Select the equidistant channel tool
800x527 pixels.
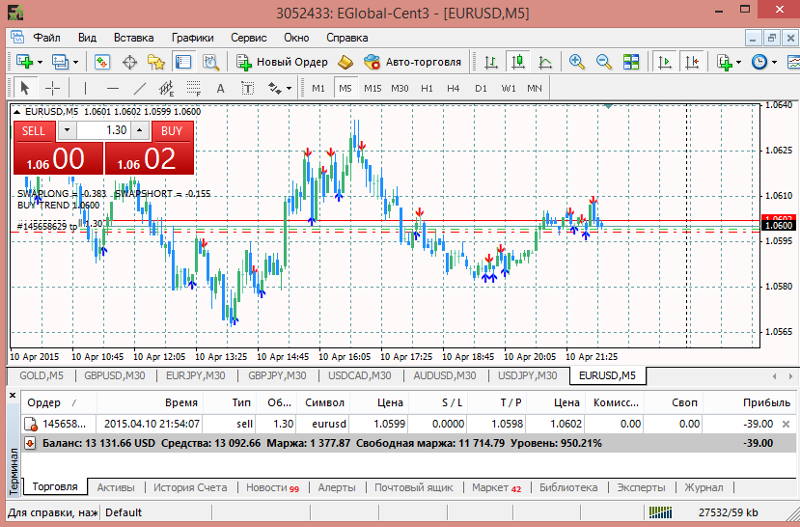pyautogui.click(x=167, y=88)
